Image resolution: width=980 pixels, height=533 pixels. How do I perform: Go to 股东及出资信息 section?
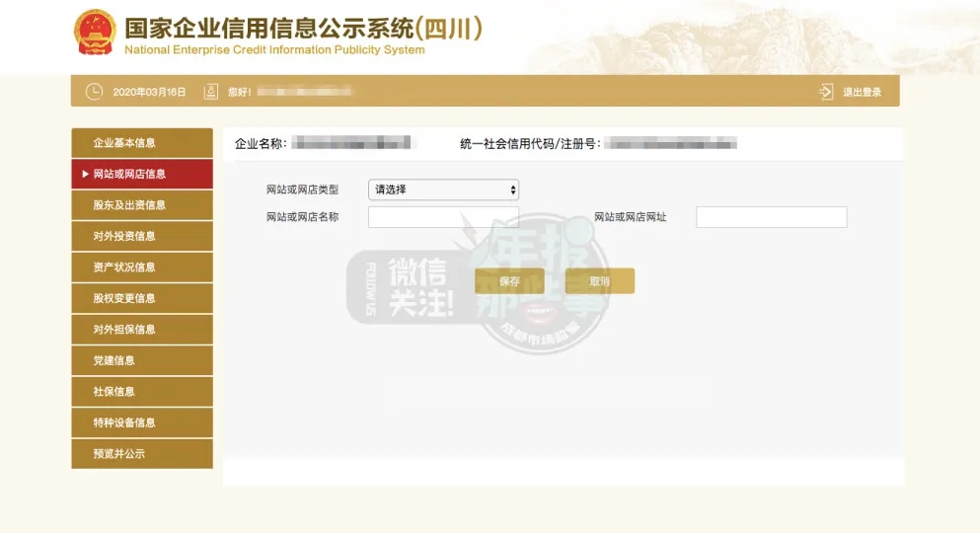(142, 205)
